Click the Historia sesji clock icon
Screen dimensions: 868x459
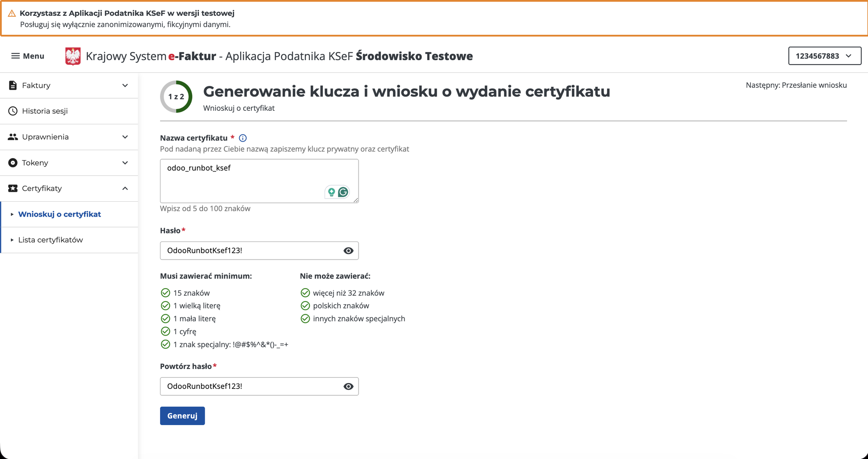[x=13, y=111]
